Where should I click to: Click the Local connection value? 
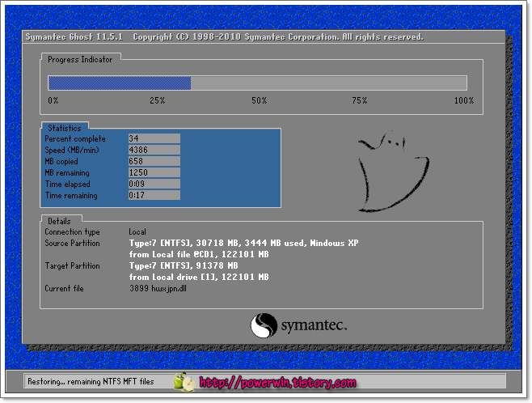coord(137,232)
